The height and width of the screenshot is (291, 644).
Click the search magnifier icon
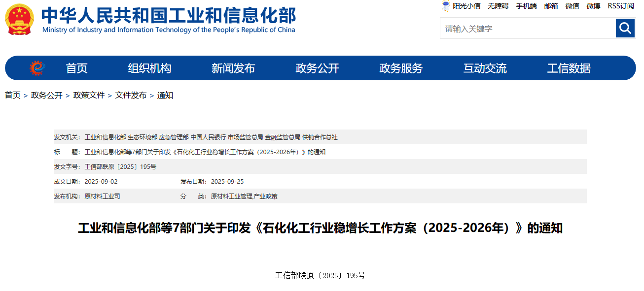[625, 28]
